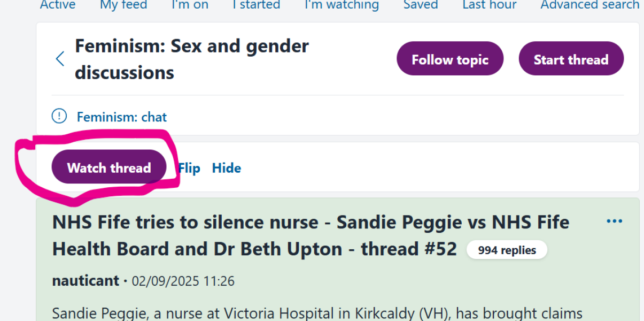Hide the thread using the Hide link

[x=226, y=167]
